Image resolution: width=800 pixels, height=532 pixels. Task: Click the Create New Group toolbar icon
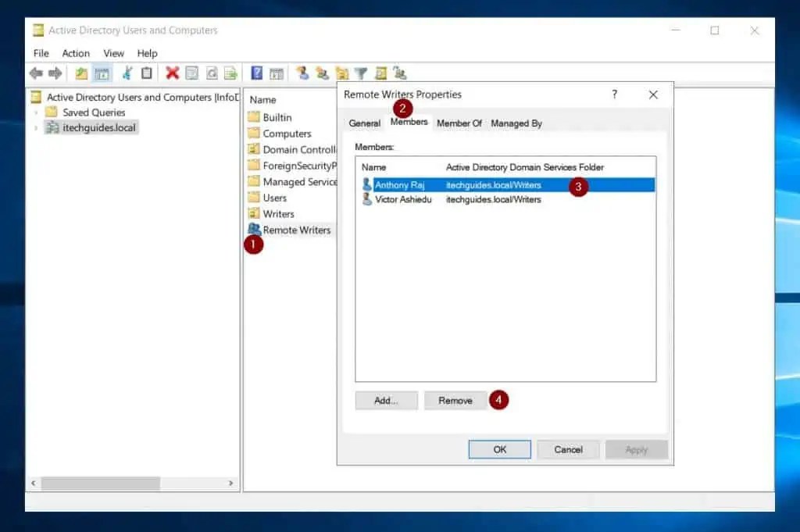coord(323,73)
